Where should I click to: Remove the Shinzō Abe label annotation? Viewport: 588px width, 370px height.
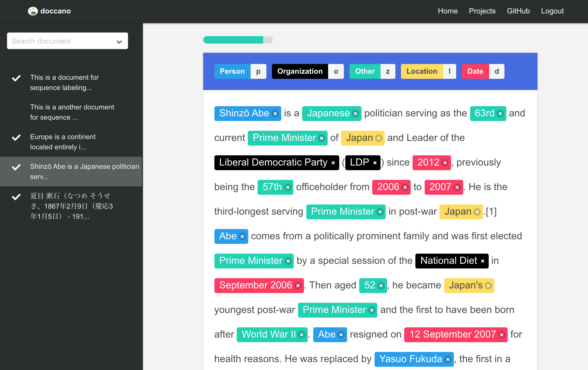click(x=275, y=114)
